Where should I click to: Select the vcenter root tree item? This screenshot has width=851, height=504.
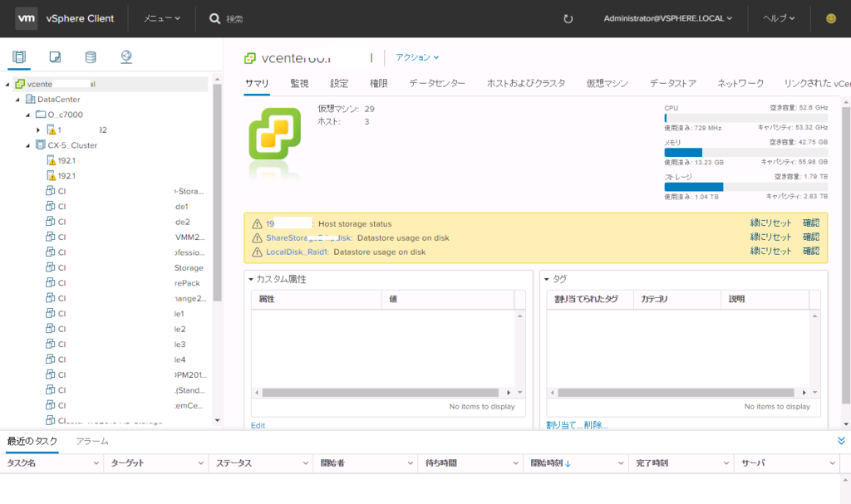(x=111, y=84)
